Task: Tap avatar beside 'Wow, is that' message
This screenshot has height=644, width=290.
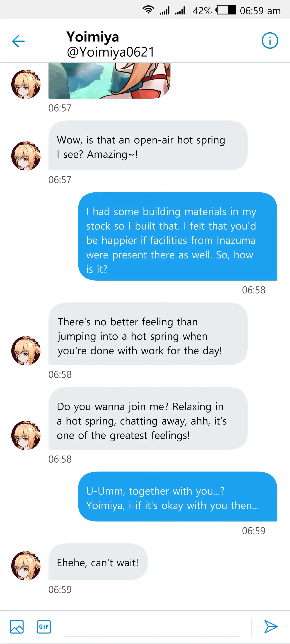Action: (26, 156)
